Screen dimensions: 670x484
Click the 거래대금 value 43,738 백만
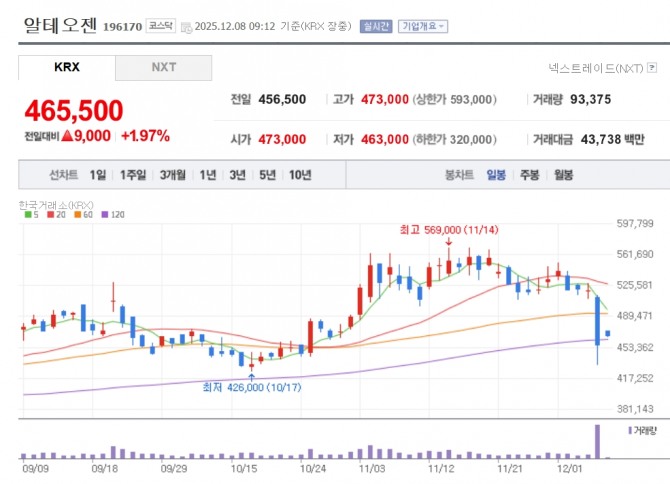click(x=612, y=139)
